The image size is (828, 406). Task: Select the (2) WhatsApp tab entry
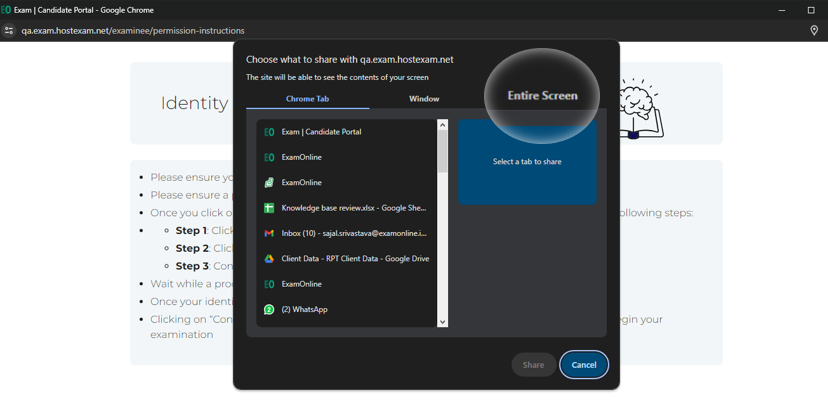346,309
